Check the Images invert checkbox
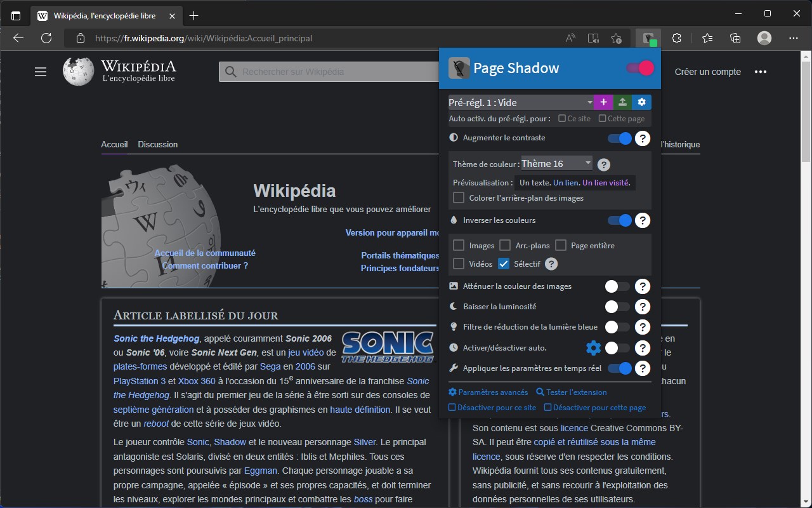 tap(459, 245)
